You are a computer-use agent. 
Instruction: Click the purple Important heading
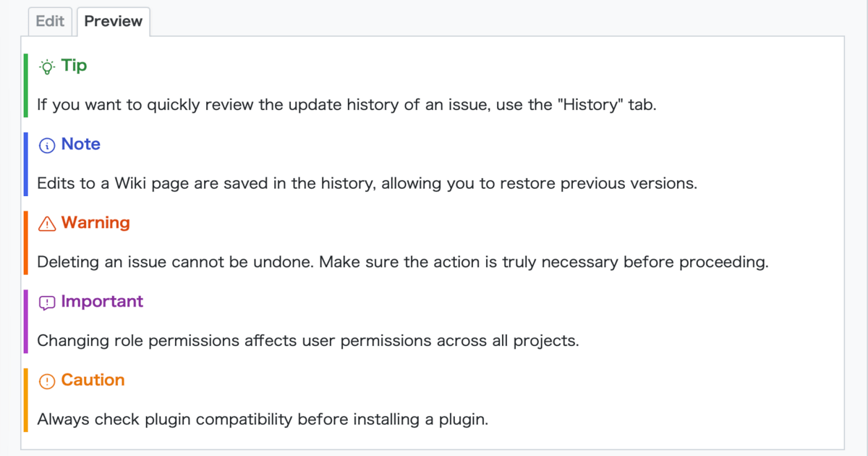point(102,302)
